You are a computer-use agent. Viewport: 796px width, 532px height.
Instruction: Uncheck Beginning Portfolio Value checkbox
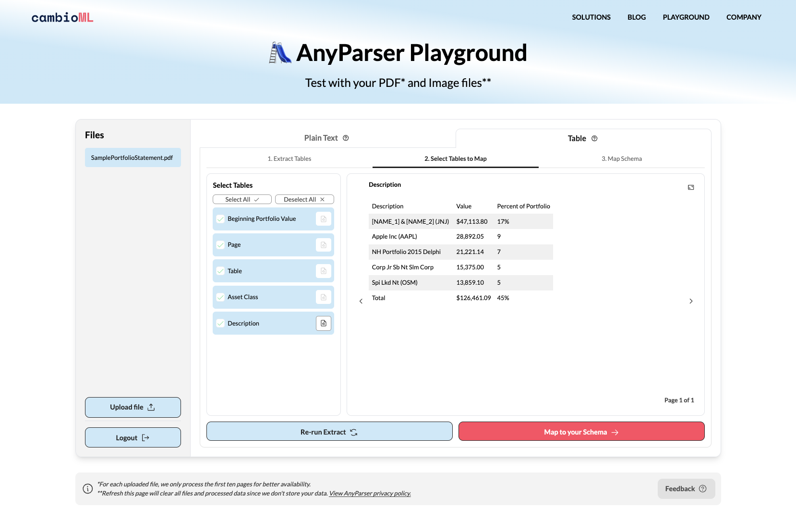pyautogui.click(x=220, y=219)
